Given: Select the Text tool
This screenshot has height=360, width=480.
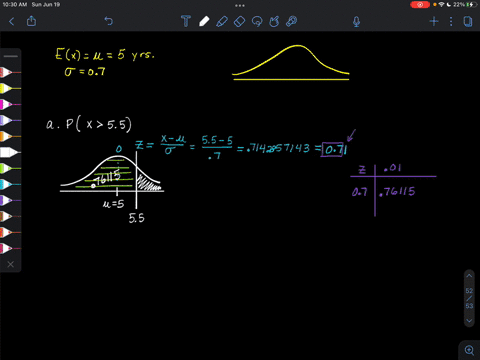Looking at the screenshot, I should coord(186,21).
